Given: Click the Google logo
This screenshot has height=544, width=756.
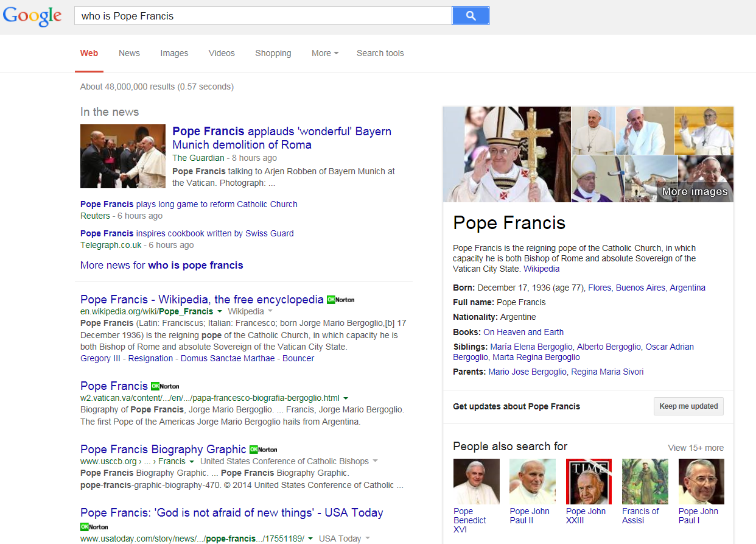Looking at the screenshot, I should click(x=32, y=16).
